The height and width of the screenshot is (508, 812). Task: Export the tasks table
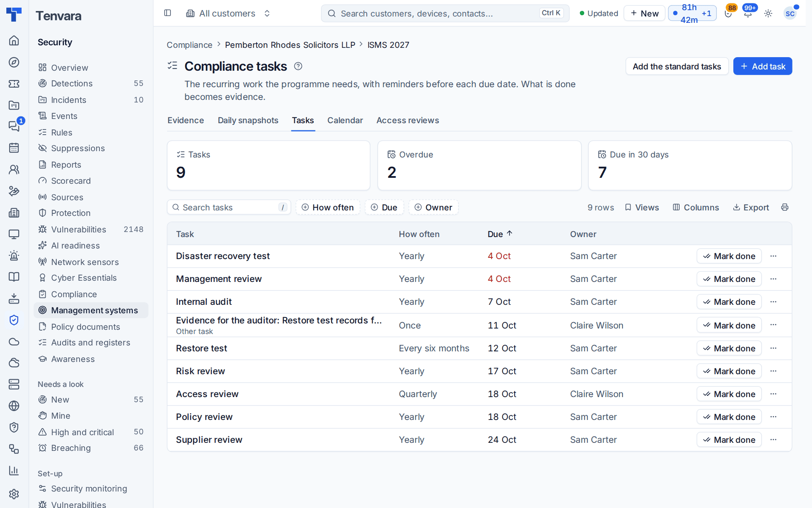[751, 207]
